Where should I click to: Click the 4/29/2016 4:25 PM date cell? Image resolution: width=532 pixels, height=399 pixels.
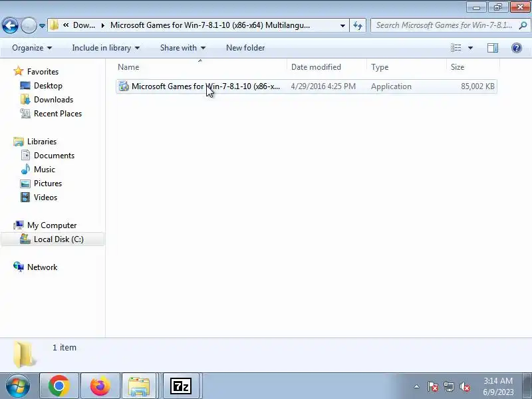click(x=323, y=86)
